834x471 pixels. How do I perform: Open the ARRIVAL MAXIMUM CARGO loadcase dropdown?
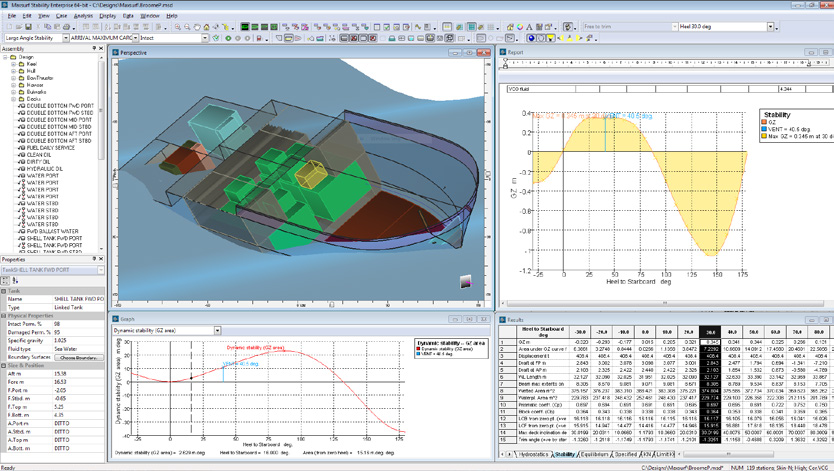click(x=136, y=38)
